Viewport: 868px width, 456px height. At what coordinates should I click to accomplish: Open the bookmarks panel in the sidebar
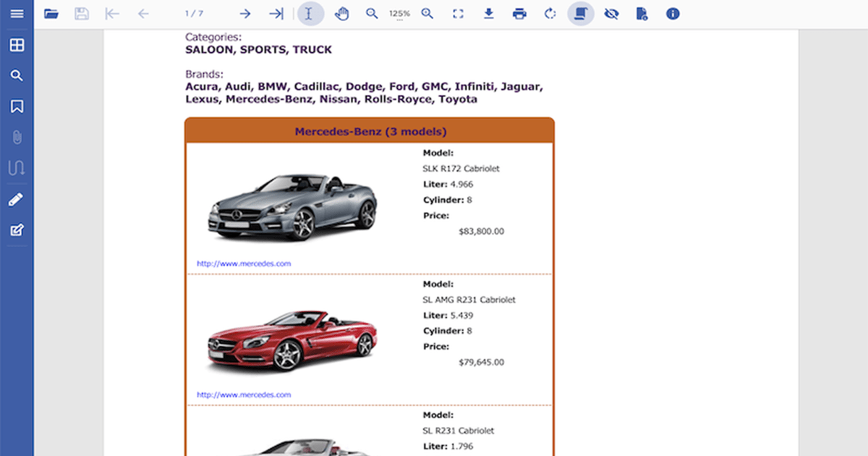(x=17, y=106)
